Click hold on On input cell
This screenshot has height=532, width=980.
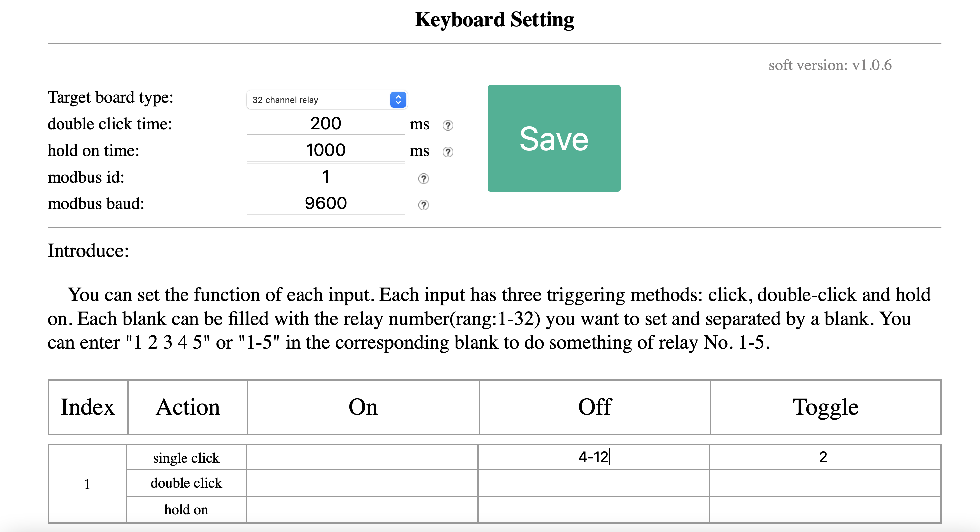click(x=362, y=509)
